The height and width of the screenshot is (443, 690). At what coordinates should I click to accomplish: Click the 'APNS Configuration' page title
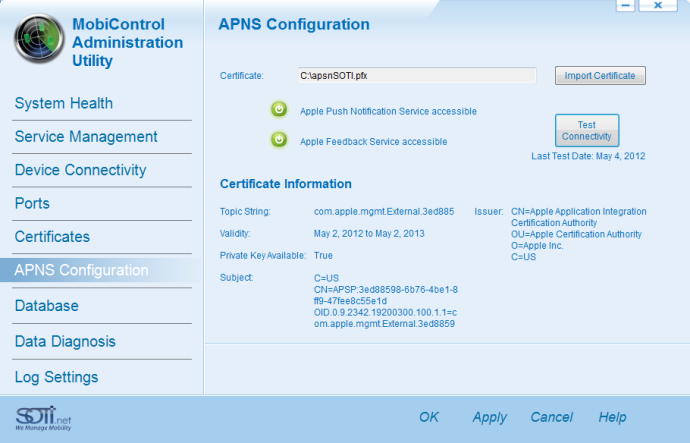click(294, 24)
